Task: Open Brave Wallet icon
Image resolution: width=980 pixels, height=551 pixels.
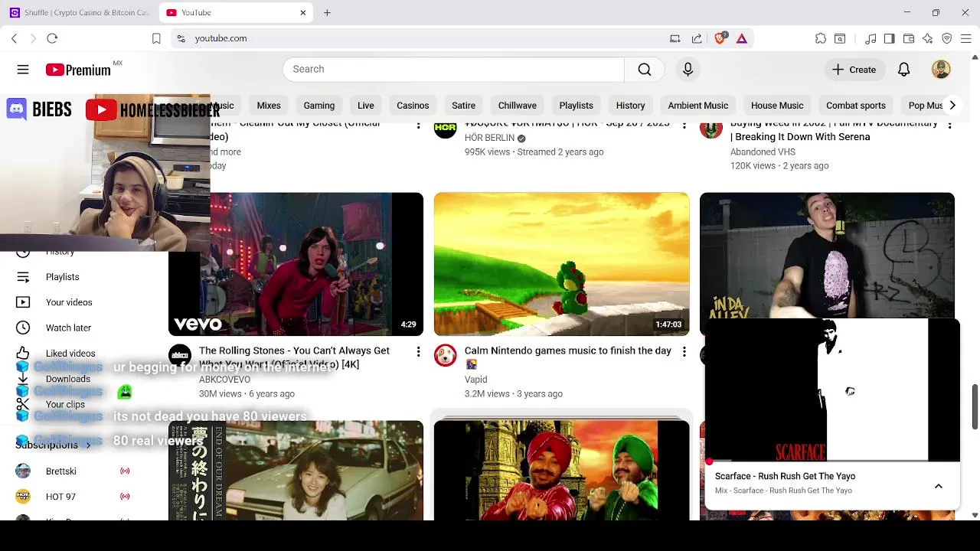Action: (909, 38)
